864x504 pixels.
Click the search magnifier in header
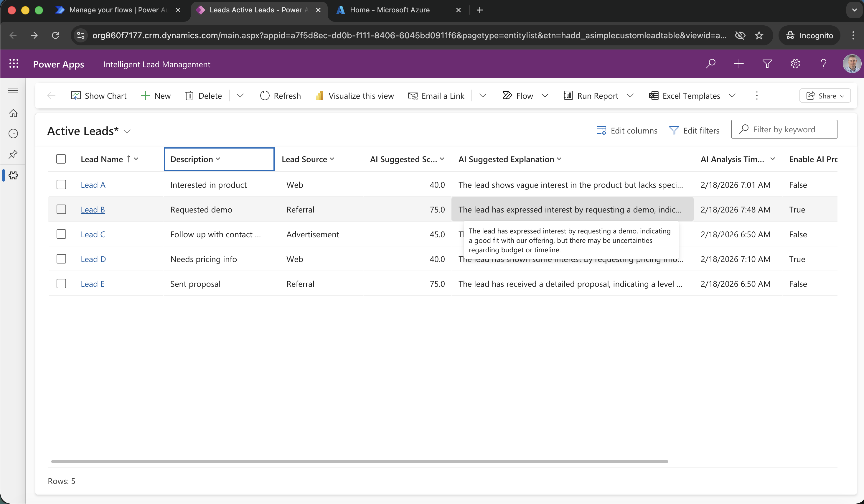710,64
